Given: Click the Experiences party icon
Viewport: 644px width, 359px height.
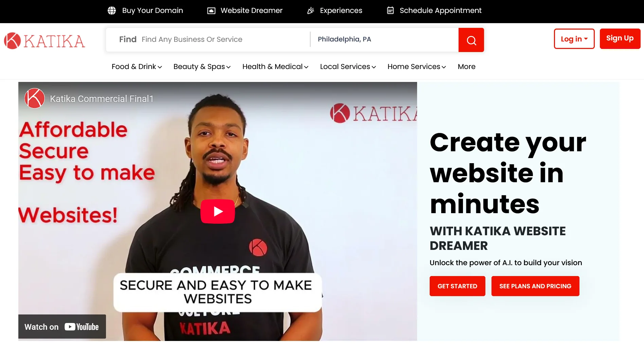Looking at the screenshot, I should coord(310,11).
